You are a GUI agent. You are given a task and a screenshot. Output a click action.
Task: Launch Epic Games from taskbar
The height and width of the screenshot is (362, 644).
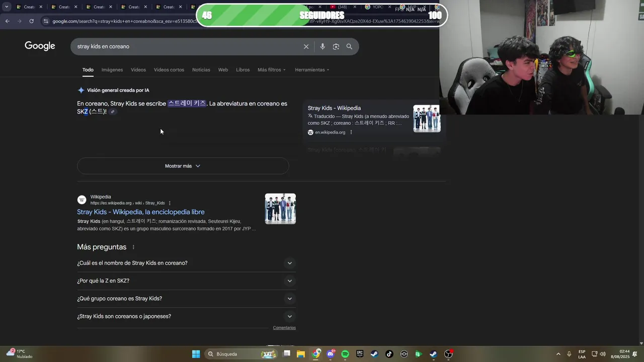[x=360, y=354]
